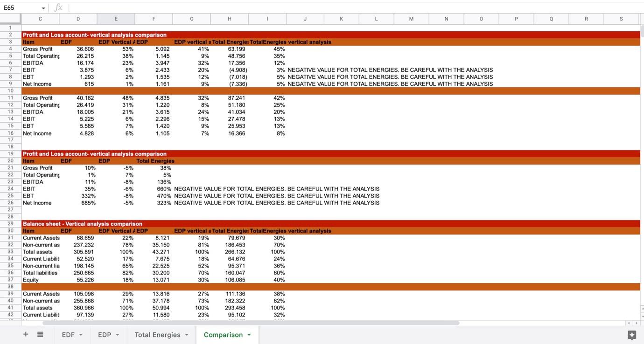Open the Comparison tab dropdown arrow
The width and height of the screenshot is (644, 344).
[x=249, y=335]
